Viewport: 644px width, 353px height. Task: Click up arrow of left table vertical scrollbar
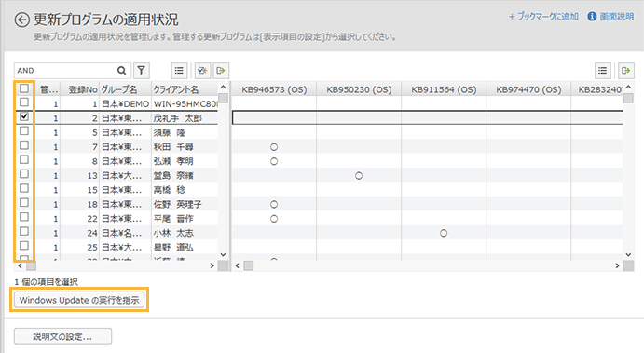(x=223, y=87)
